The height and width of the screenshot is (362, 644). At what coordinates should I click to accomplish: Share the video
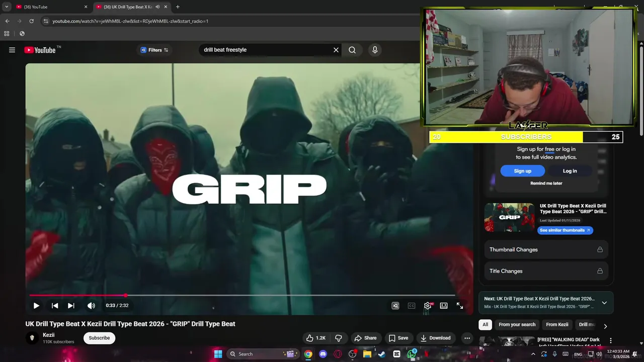click(x=365, y=338)
